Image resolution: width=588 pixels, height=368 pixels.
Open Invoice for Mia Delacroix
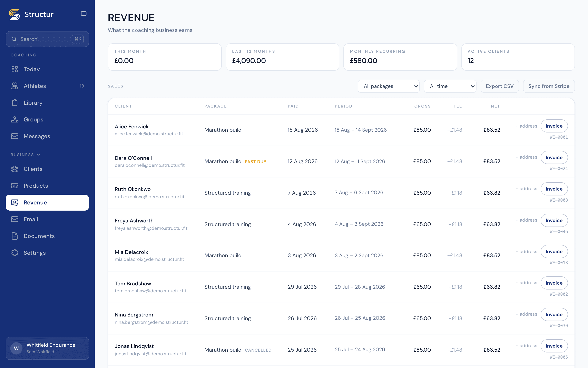click(554, 251)
